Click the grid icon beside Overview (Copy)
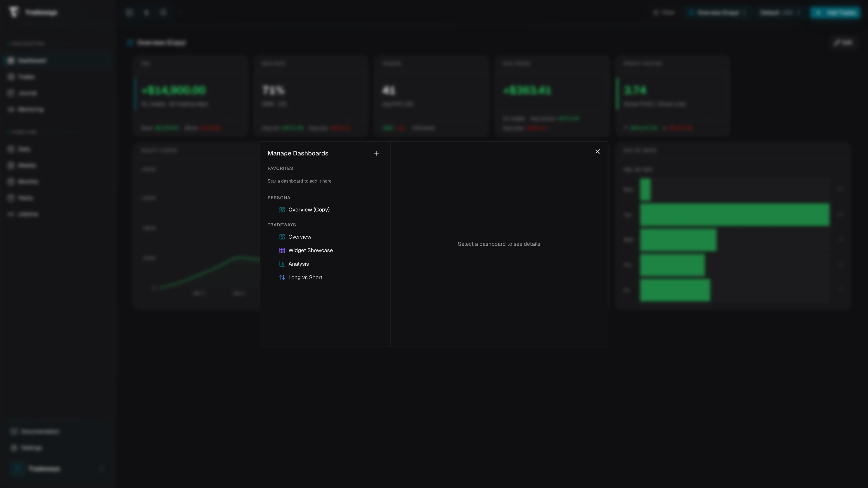The width and height of the screenshot is (868, 488). (282, 209)
